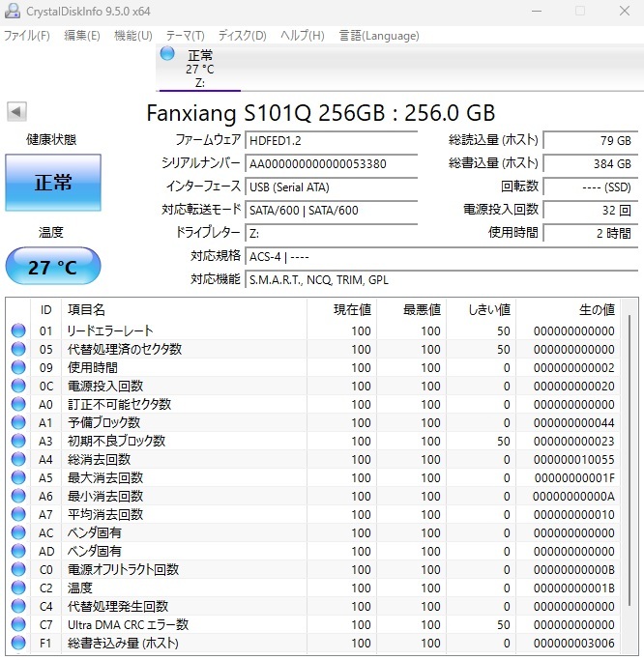The height and width of the screenshot is (660, 644).
Task: Click status orb beside 総消去回数 row
Action: coord(18,460)
